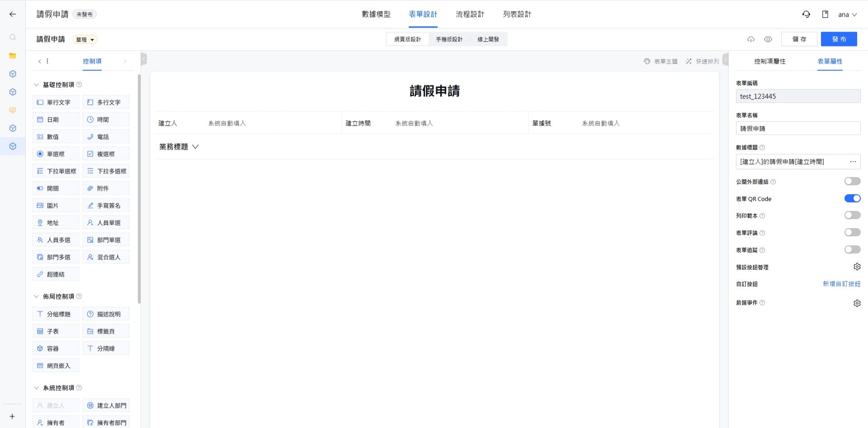Viewport: 868px width, 428px height.
Task: Add the 時間 control
Action: [106, 119]
